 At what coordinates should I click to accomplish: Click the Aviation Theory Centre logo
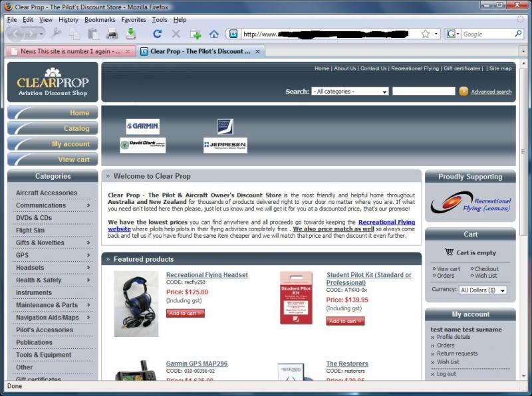pyautogui.click(x=225, y=126)
